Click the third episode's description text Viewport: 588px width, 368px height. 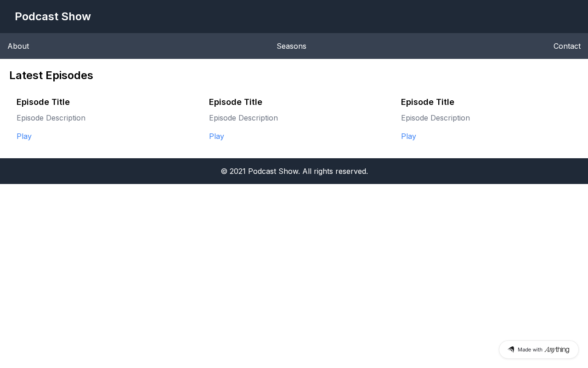click(435, 118)
